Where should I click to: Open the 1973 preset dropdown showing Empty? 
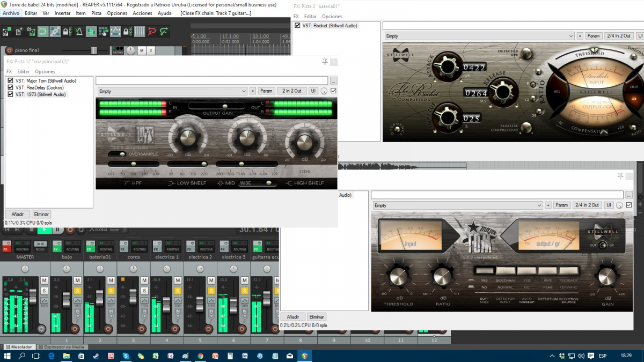pos(172,91)
